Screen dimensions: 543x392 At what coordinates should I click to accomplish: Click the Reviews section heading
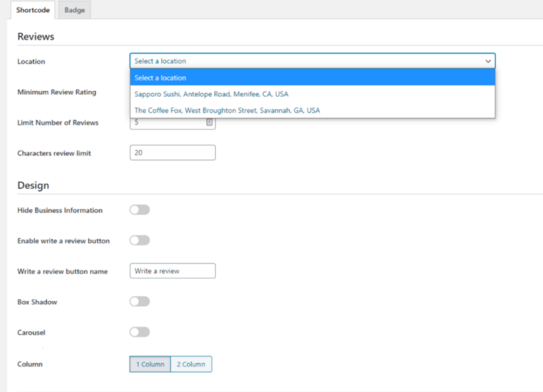[x=36, y=37]
